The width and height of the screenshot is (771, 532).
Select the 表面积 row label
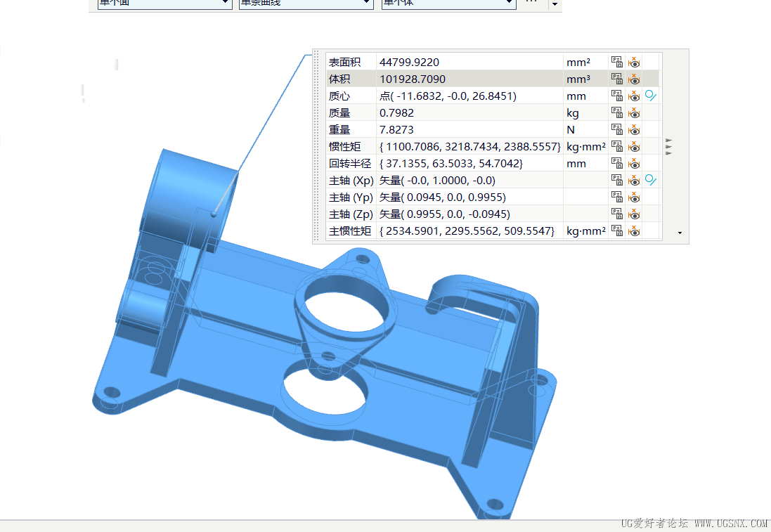coord(344,62)
